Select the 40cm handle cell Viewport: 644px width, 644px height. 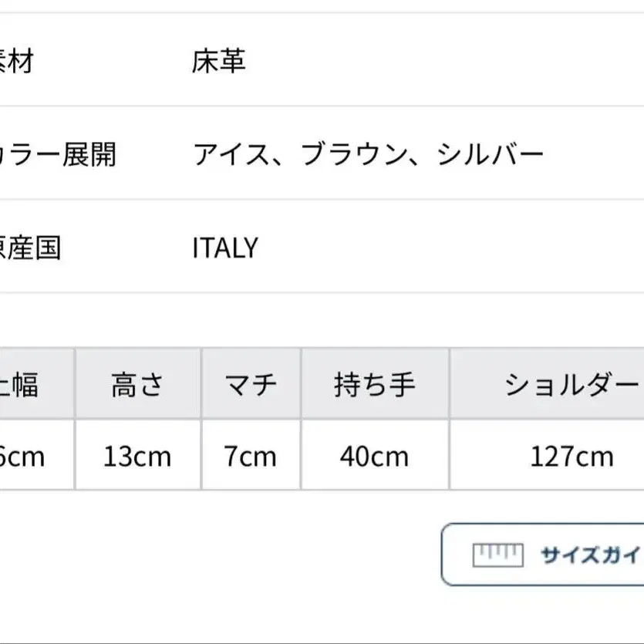coord(375,455)
